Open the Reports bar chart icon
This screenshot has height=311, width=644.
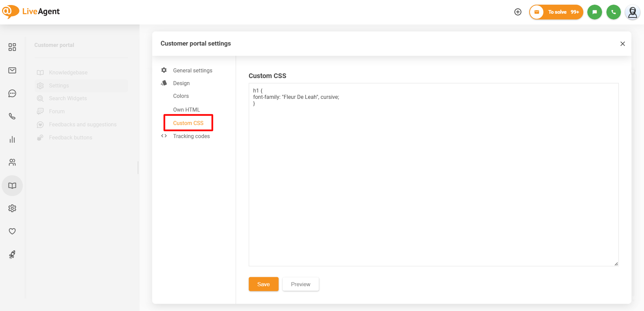pos(12,139)
